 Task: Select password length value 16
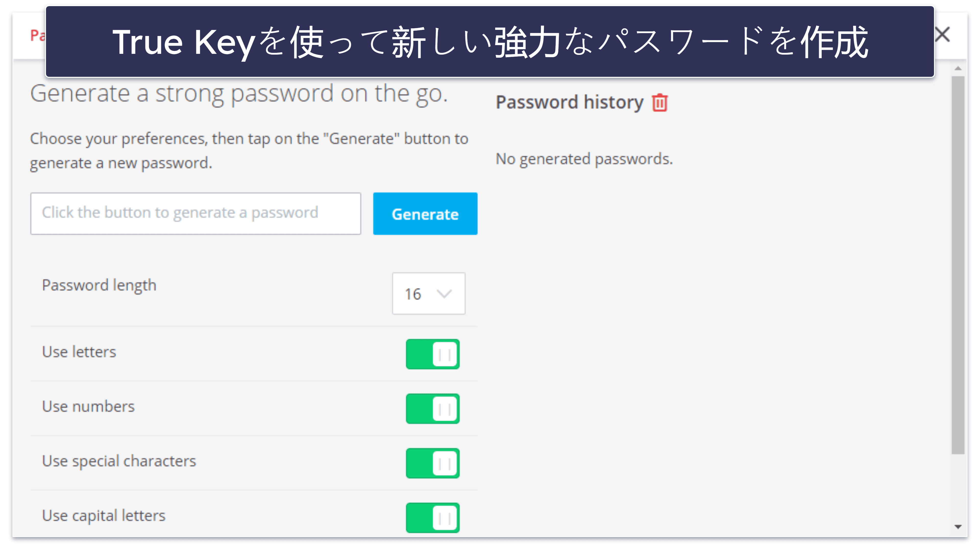coord(426,293)
